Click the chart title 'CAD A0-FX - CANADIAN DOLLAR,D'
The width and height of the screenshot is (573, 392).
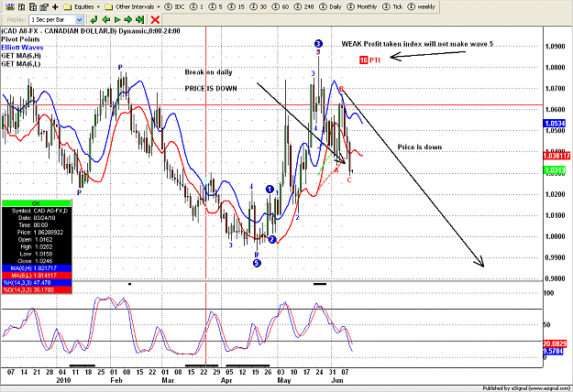(x=59, y=31)
